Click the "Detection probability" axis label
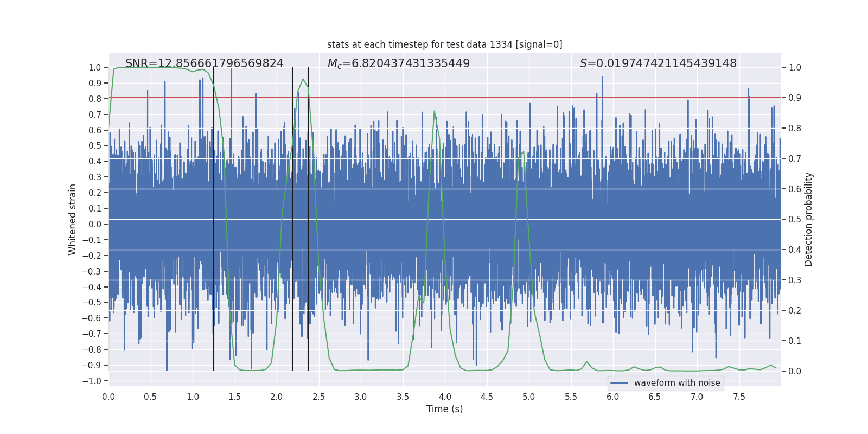The height and width of the screenshot is (434, 868). pos(809,219)
